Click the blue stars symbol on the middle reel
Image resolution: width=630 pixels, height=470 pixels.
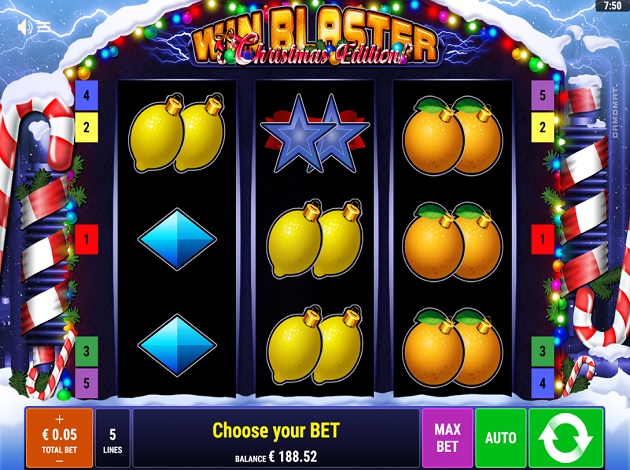click(315, 133)
